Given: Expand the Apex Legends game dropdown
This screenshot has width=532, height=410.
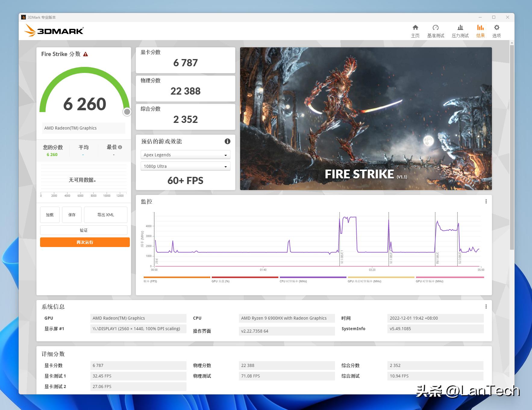Looking at the screenshot, I should tap(185, 155).
